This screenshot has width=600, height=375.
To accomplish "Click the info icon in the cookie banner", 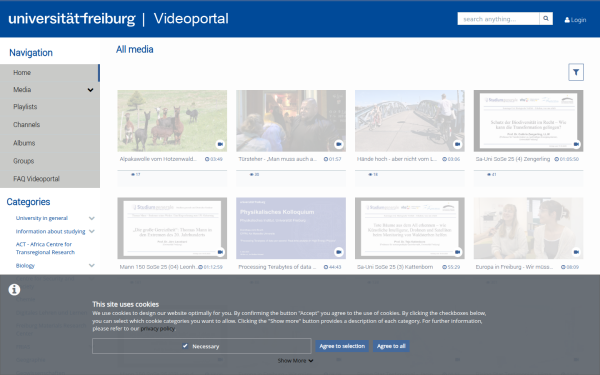I will (x=14, y=290).
